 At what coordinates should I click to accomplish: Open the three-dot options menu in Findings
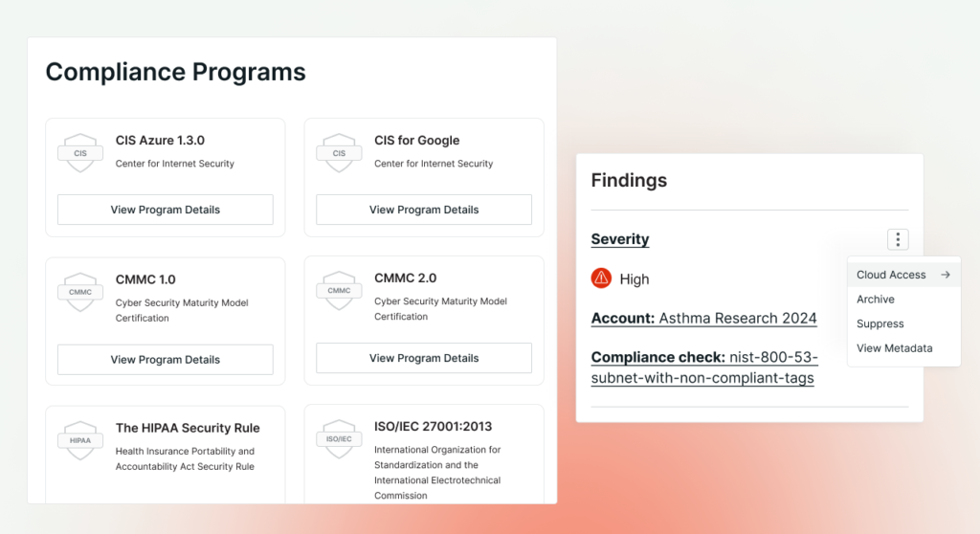click(x=898, y=239)
